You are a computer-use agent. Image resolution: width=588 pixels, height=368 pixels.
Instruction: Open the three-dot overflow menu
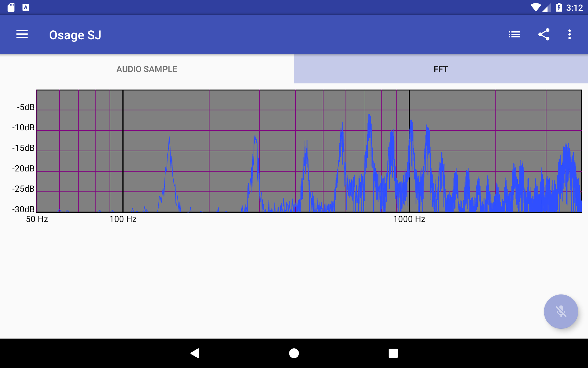[570, 34]
